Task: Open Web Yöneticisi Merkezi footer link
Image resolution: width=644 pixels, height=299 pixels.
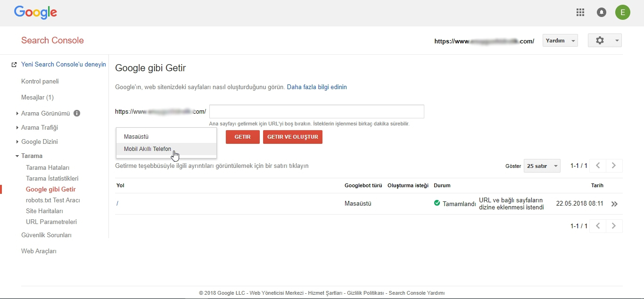Action: pos(276,293)
